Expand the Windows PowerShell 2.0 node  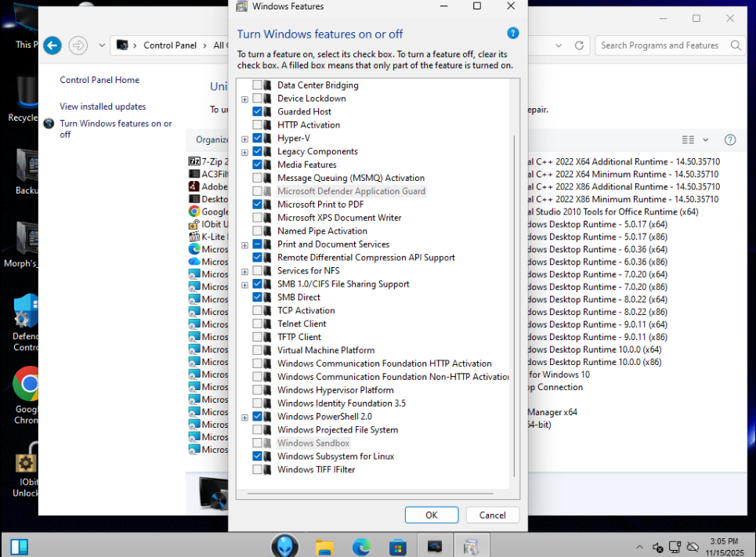point(245,418)
